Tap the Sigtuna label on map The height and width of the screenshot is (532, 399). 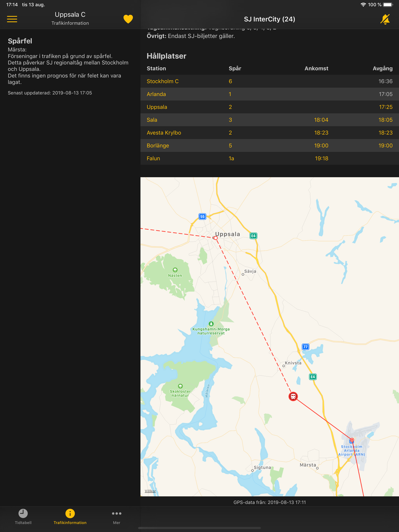[x=262, y=467]
